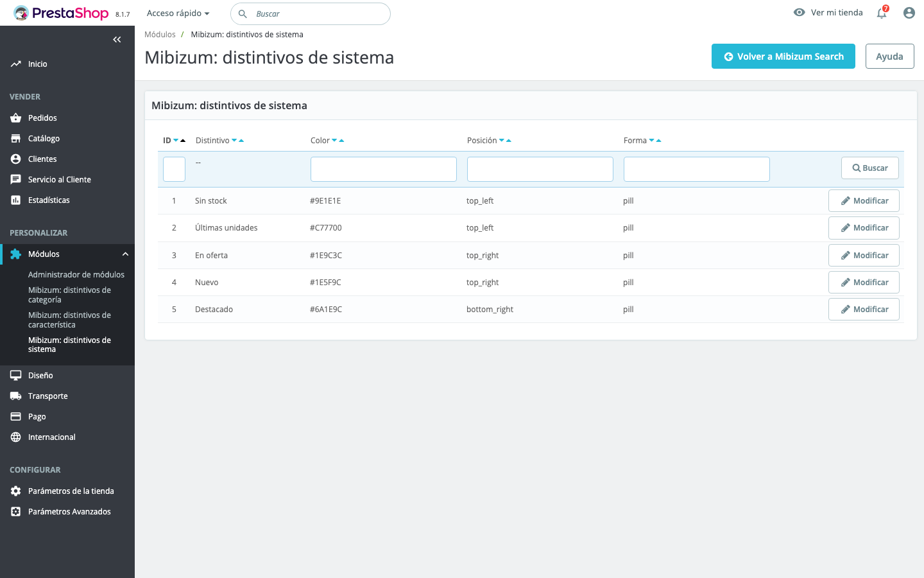Click the Posición filter input field
Viewport: 924px width, 578px height.
pos(540,169)
